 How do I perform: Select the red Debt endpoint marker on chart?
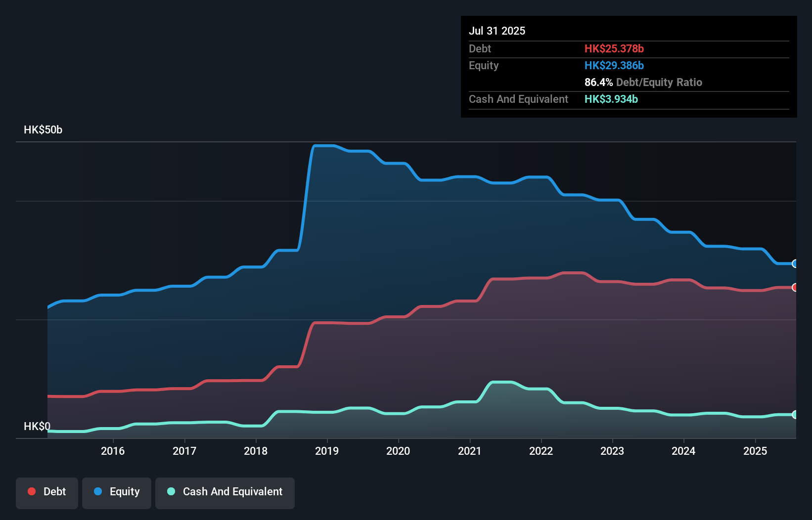[795, 286]
